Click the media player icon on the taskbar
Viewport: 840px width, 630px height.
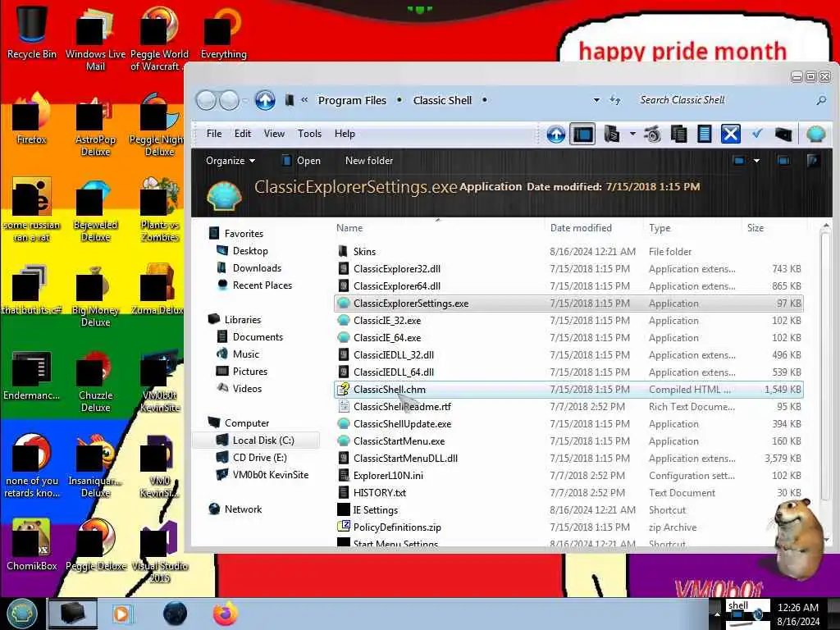tap(122, 614)
